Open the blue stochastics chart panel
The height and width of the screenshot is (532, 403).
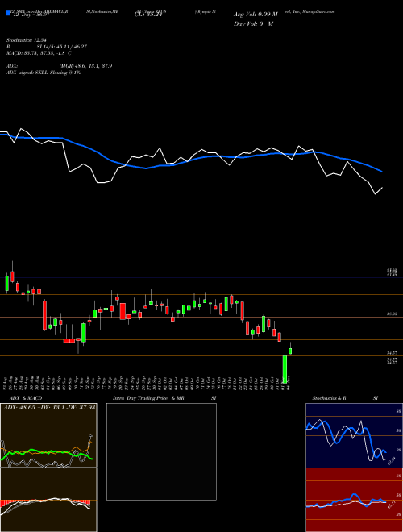pos(354,435)
